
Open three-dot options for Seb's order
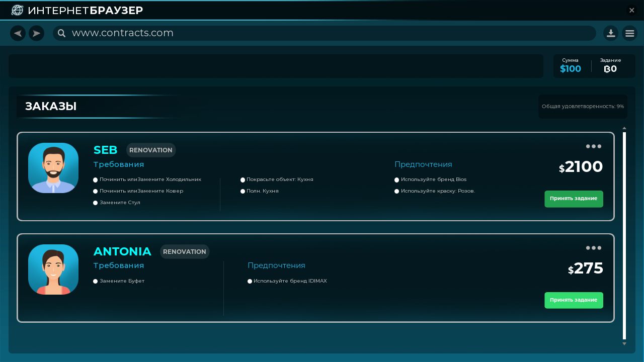pyautogui.click(x=594, y=146)
